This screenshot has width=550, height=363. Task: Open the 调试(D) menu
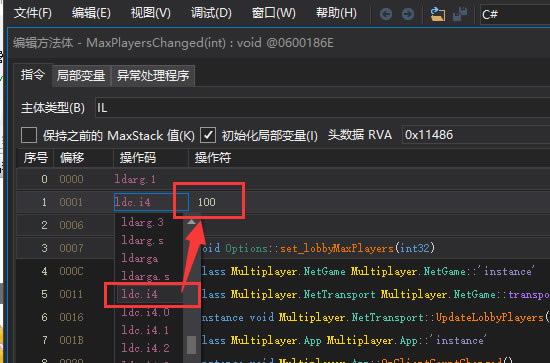pos(211,14)
